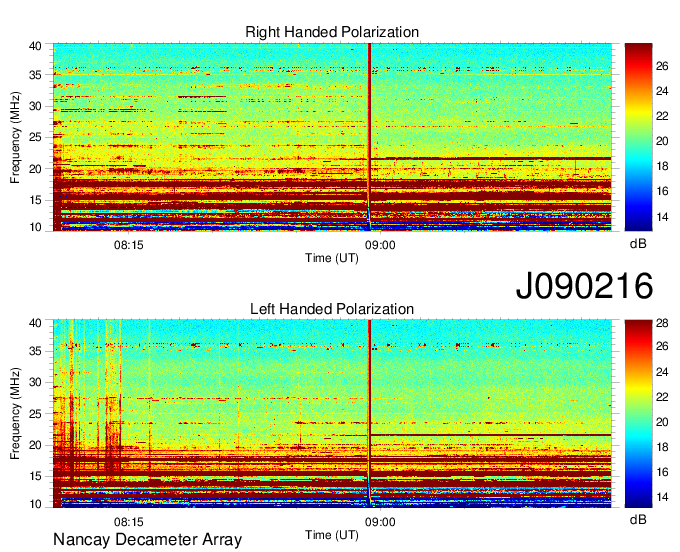Click the dB unit under bottom color bar
The height and width of the screenshot is (552, 680).
tap(638, 520)
